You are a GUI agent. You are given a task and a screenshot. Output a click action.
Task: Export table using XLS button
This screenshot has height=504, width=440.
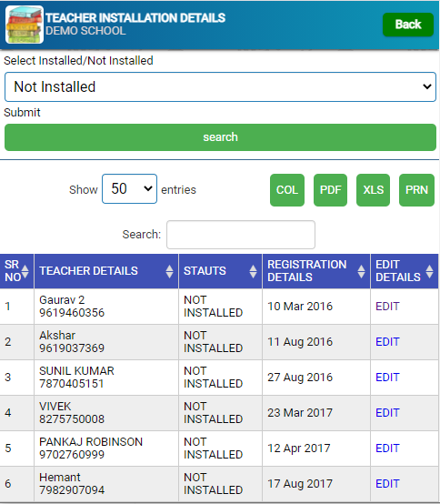point(374,190)
